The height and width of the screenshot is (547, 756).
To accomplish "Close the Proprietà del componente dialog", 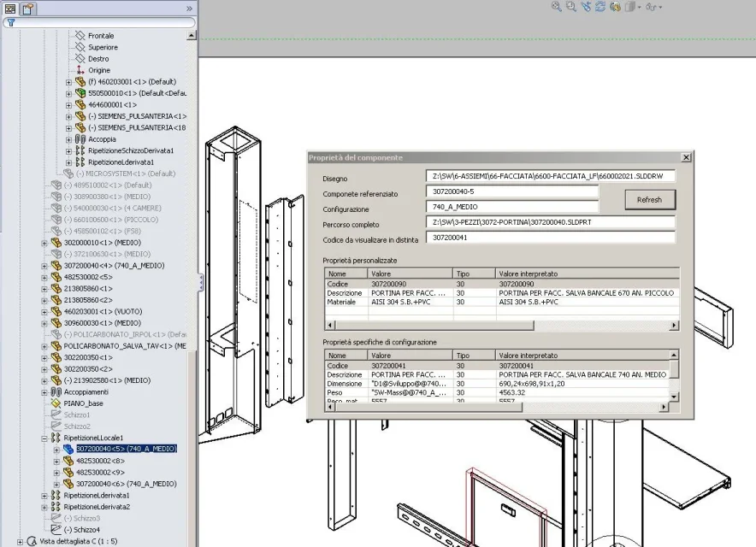I will coord(686,157).
